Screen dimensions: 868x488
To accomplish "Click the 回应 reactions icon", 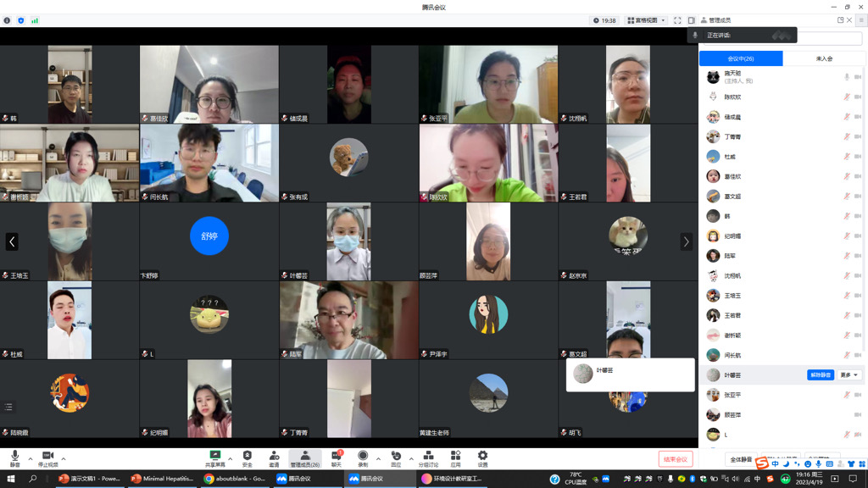I will 396,455.
